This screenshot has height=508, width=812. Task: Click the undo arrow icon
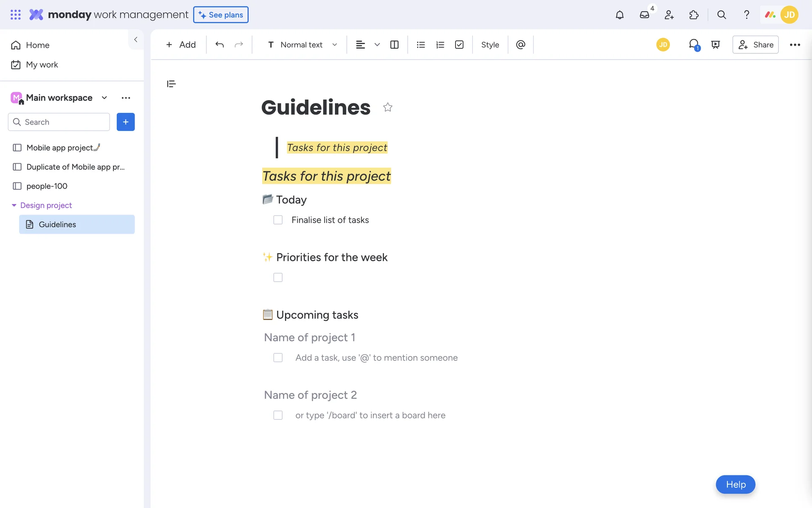pyautogui.click(x=219, y=44)
